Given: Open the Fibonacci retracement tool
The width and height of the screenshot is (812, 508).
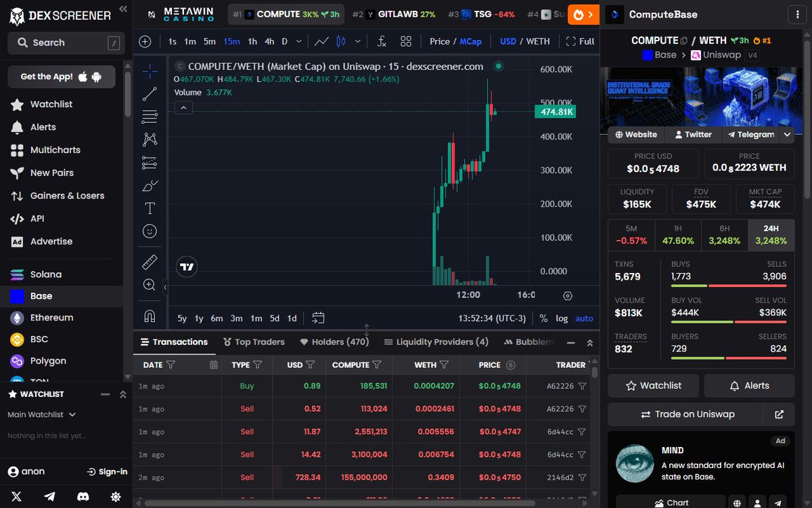Looking at the screenshot, I should pyautogui.click(x=150, y=117).
